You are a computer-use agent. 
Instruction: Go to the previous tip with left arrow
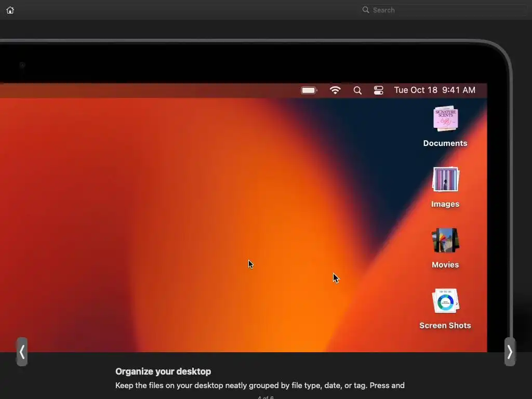[22, 352]
